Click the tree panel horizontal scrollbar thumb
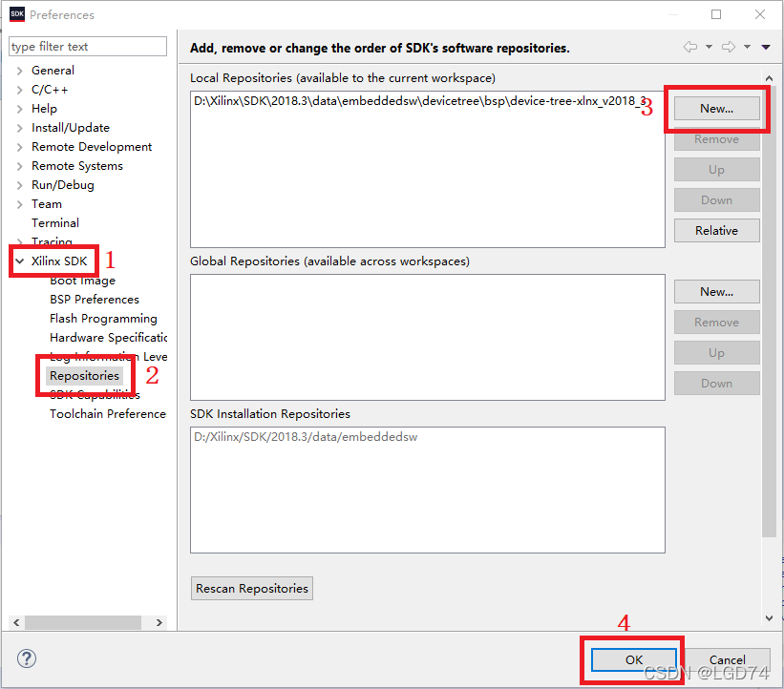Image resolution: width=784 pixels, height=689 pixels. (x=83, y=622)
